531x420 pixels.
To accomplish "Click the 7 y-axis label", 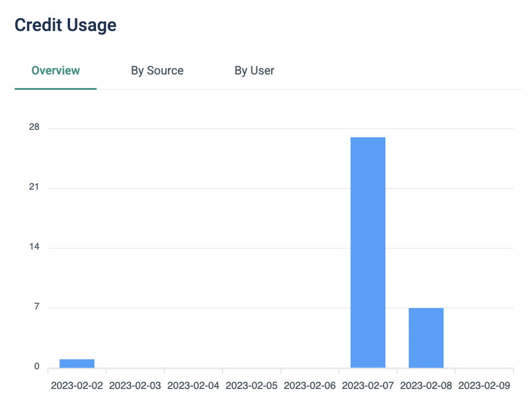I will click(37, 307).
